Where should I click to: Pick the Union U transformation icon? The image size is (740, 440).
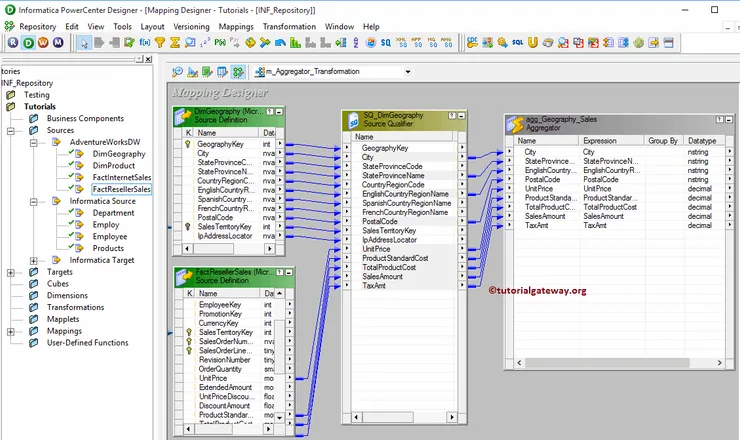[x=533, y=43]
